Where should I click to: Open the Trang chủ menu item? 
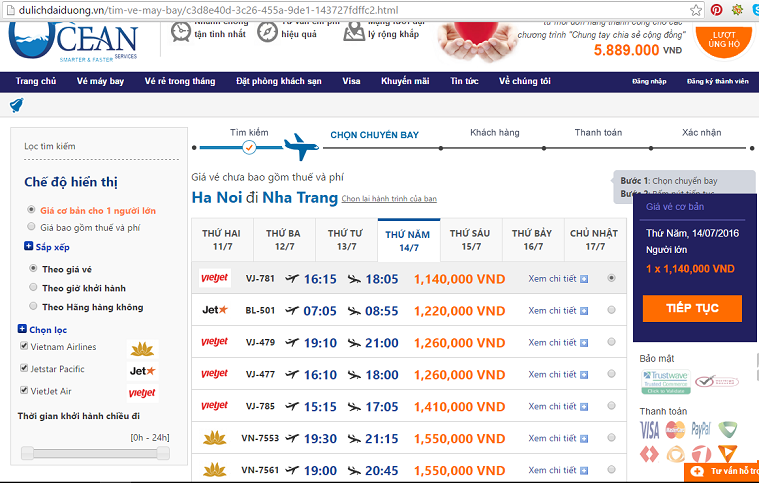click(36, 81)
